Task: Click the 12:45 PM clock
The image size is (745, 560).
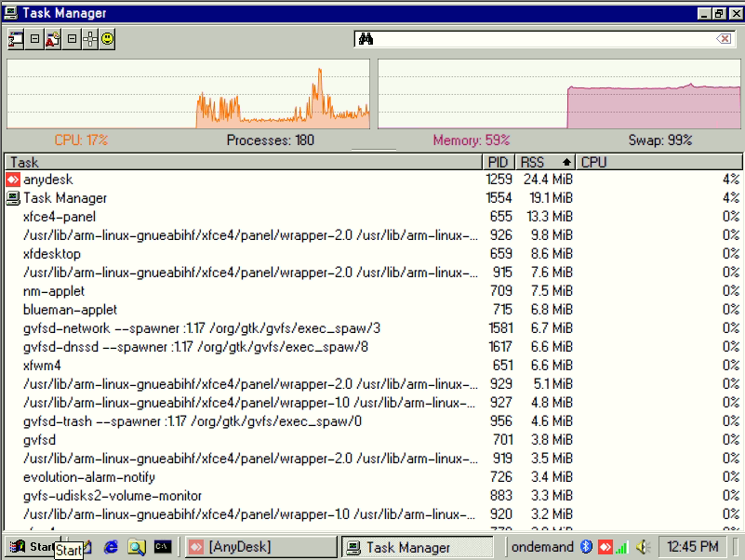Action: click(692, 547)
